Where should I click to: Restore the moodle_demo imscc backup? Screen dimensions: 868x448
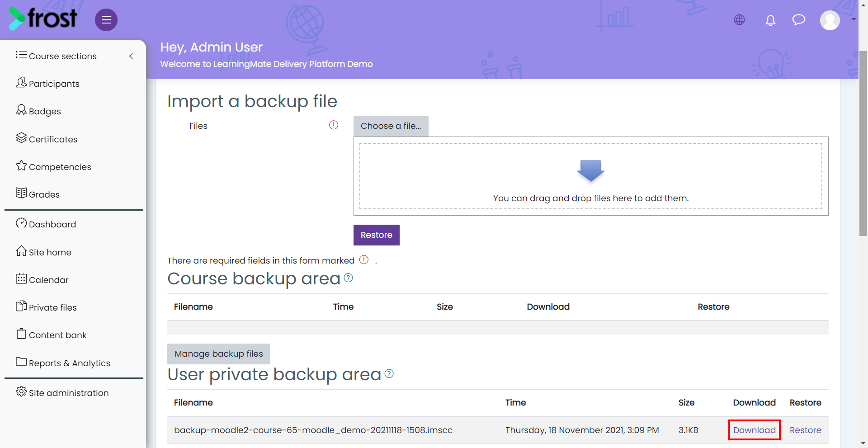pyautogui.click(x=806, y=430)
